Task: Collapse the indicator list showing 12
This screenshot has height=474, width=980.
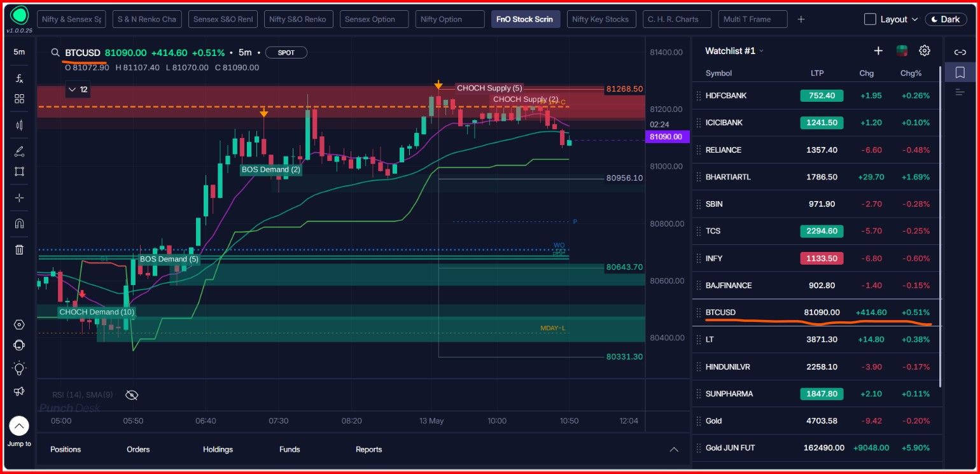Action: [x=78, y=90]
